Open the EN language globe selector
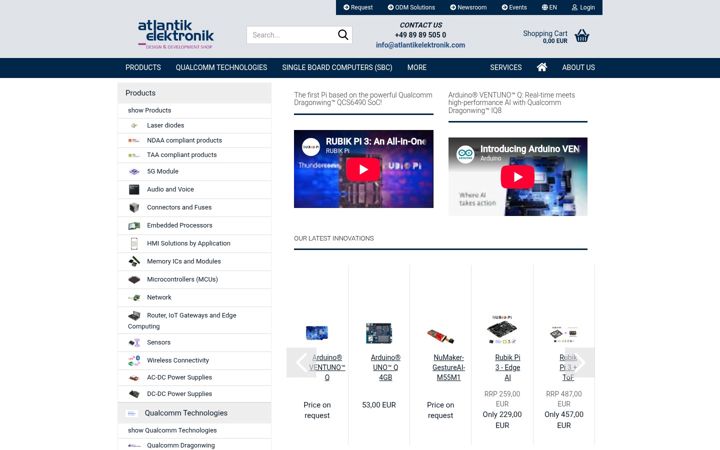The height and width of the screenshot is (450, 720). [x=549, y=7]
